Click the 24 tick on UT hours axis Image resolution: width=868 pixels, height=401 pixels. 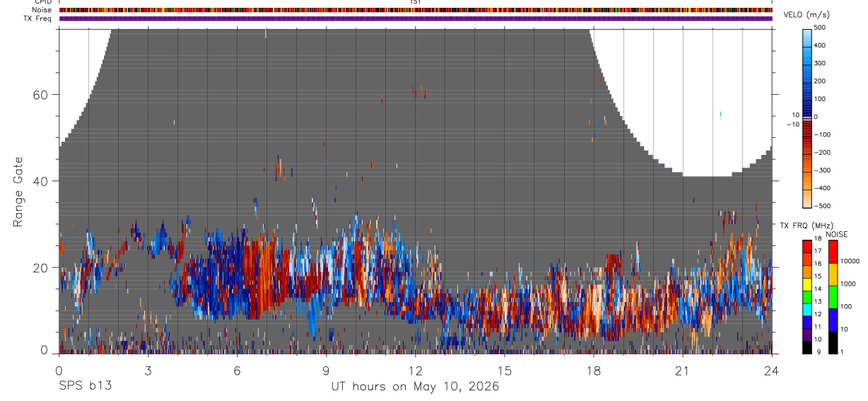click(772, 370)
